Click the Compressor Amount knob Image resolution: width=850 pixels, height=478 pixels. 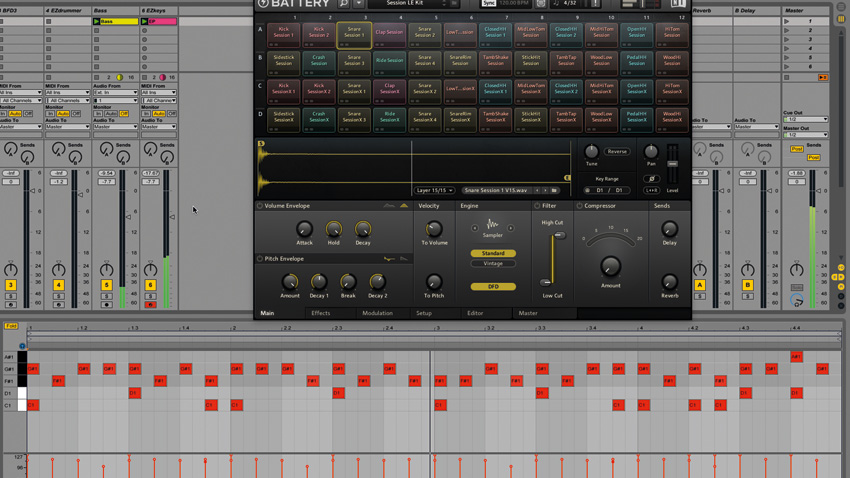click(x=610, y=267)
